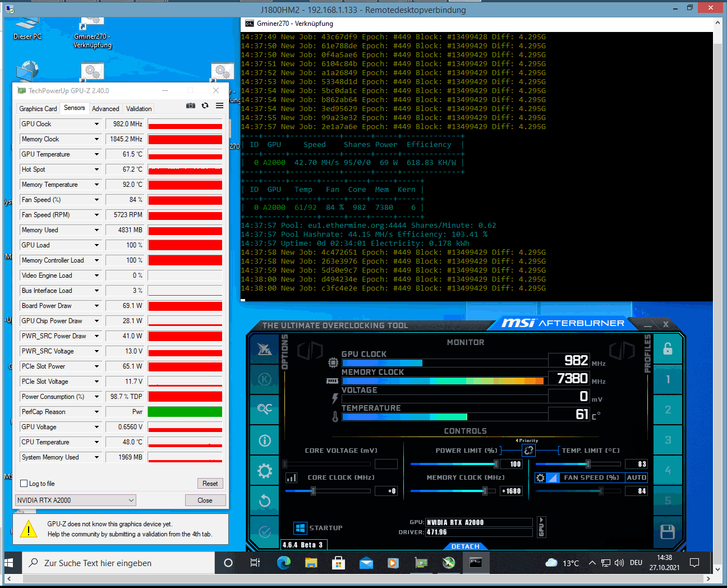Click the Memory Clock +1680 value field
Image resolution: width=727 pixels, height=588 pixels.
[x=511, y=491]
